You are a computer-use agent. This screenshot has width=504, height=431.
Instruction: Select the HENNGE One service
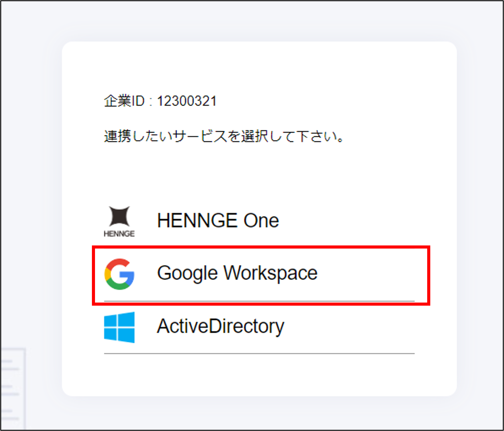pos(259,221)
